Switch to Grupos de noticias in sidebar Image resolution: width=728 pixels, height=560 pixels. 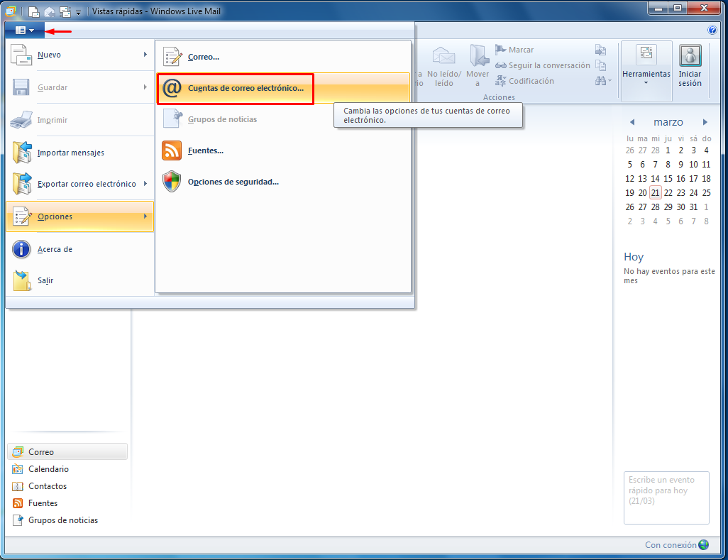click(x=67, y=520)
